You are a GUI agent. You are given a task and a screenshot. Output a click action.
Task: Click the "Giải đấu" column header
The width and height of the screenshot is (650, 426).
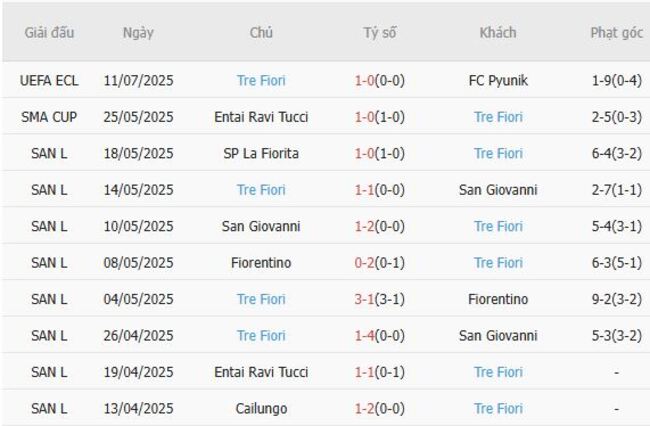pyautogui.click(x=48, y=33)
